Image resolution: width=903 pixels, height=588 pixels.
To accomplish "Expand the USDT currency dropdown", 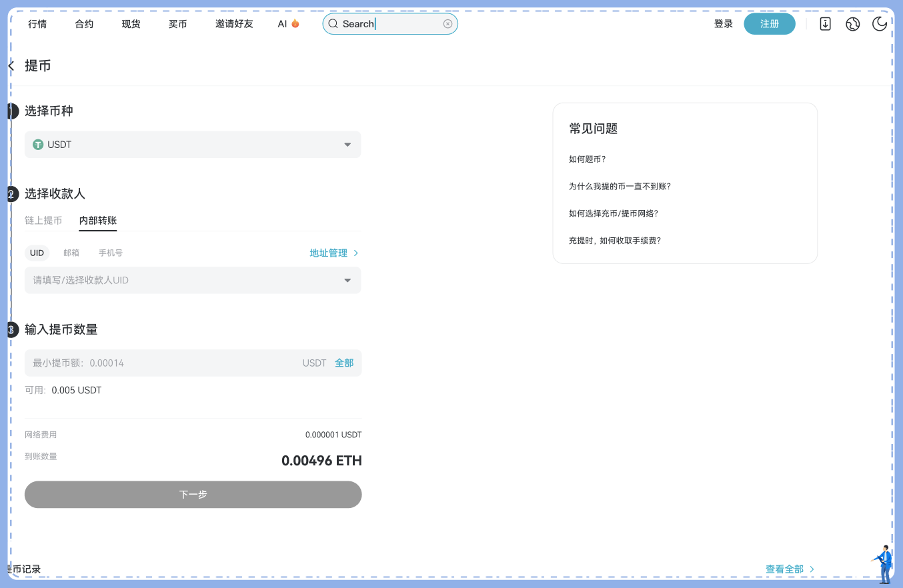I will [x=347, y=145].
